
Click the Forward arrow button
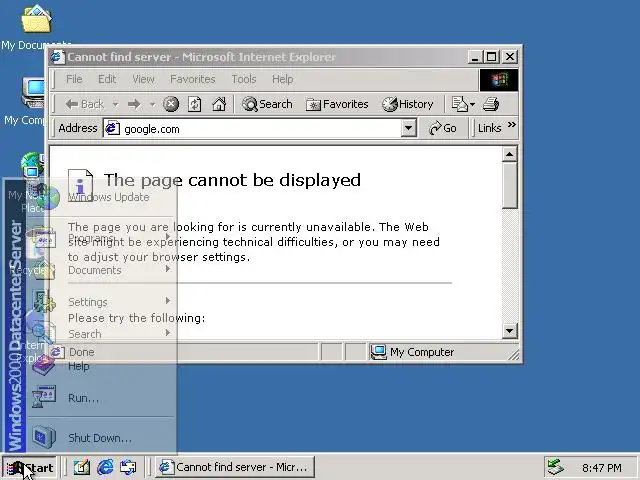pos(134,104)
